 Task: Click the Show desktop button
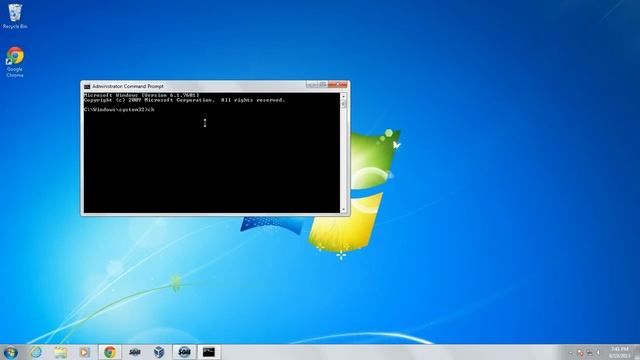click(x=637, y=352)
